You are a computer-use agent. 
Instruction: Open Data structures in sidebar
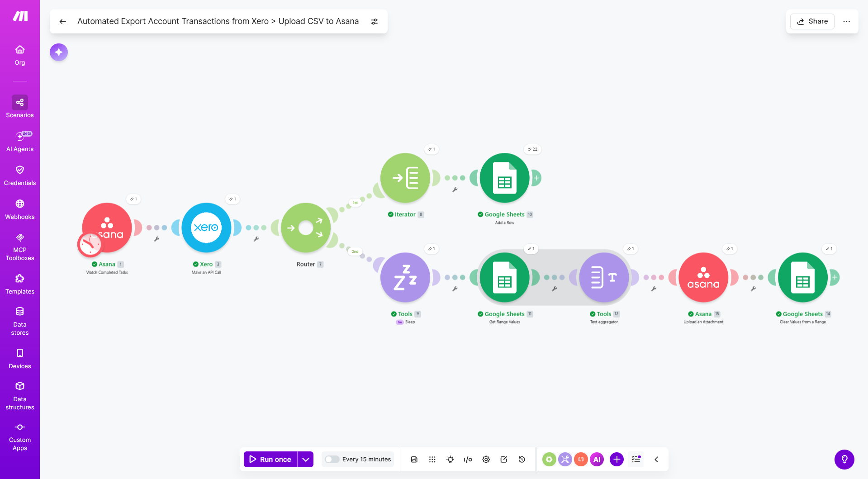coord(20,396)
